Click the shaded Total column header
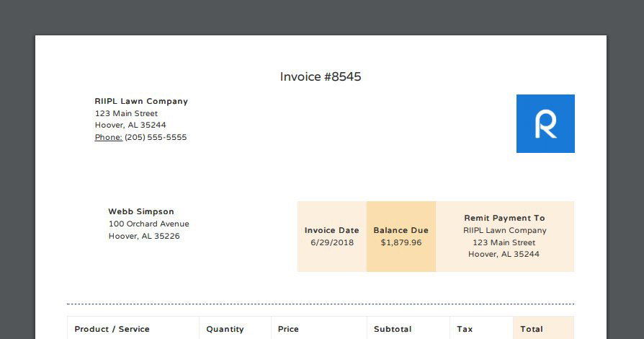Screen dimensions: 644x339 (x=532, y=329)
